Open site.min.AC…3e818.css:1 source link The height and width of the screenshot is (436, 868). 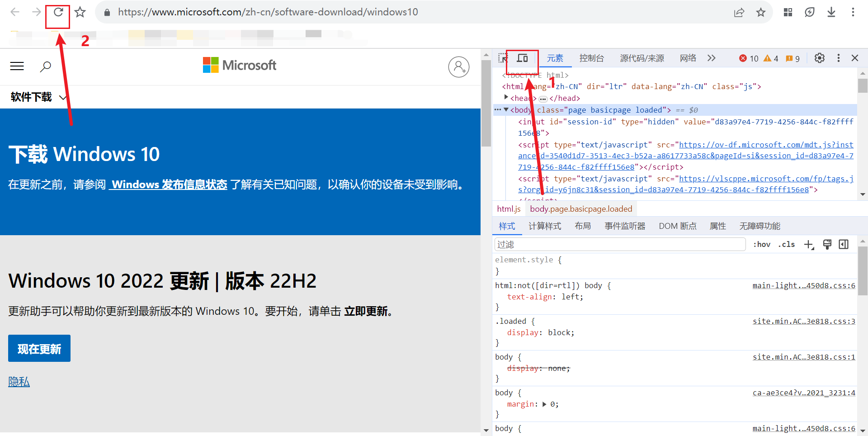click(804, 357)
